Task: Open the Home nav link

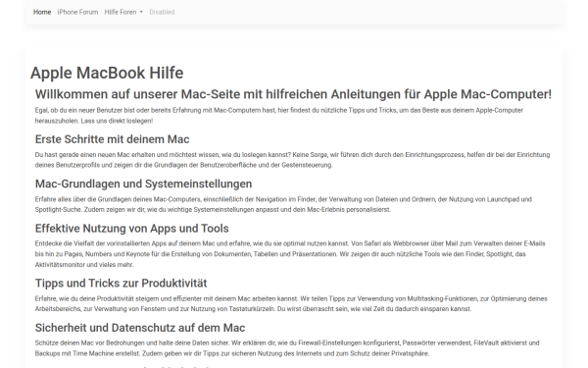Action: 42,12
